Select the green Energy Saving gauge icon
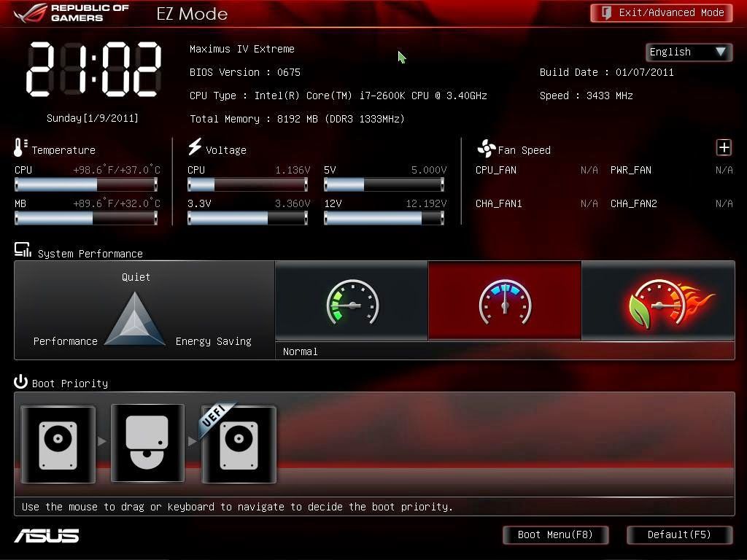Screen dimensions: 747x560 (352, 301)
